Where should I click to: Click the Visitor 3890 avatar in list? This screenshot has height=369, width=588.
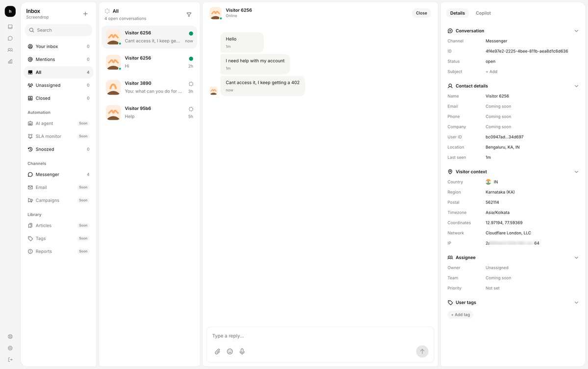point(113,87)
